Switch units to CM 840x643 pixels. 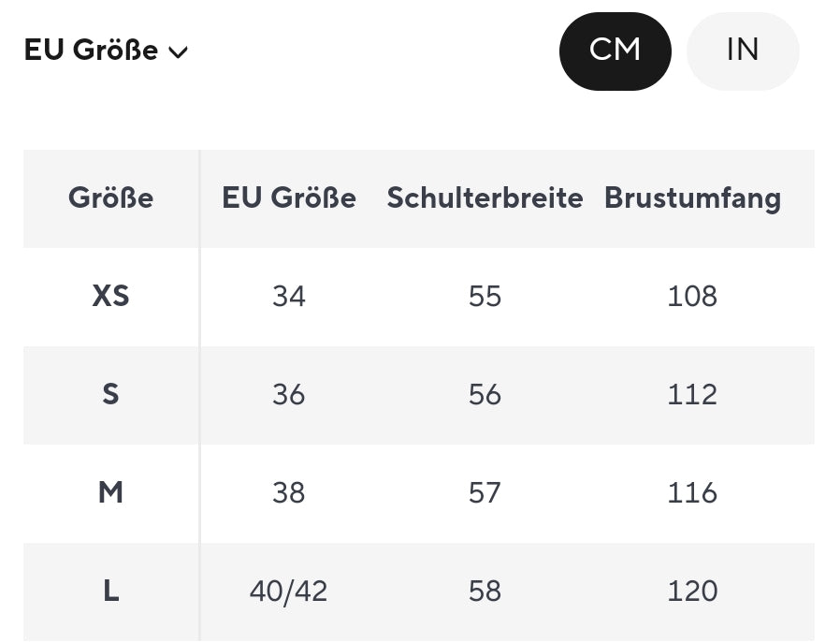point(615,51)
